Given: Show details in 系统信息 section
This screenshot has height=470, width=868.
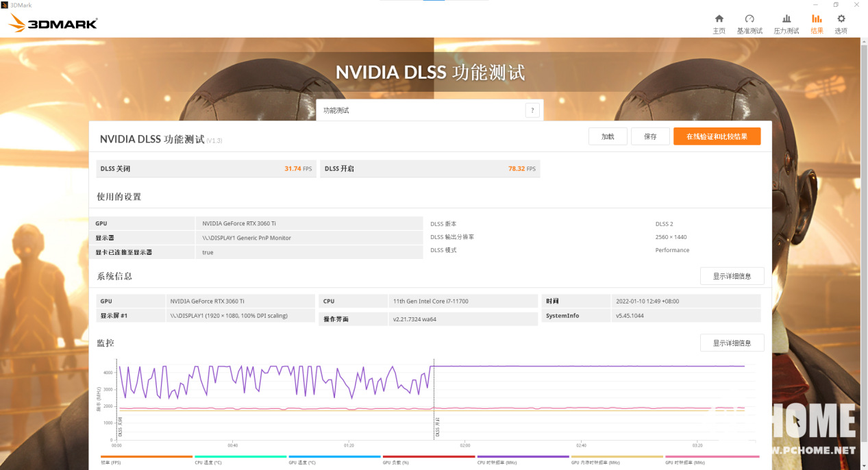Looking at the screenshot, I should coord(732,276).
